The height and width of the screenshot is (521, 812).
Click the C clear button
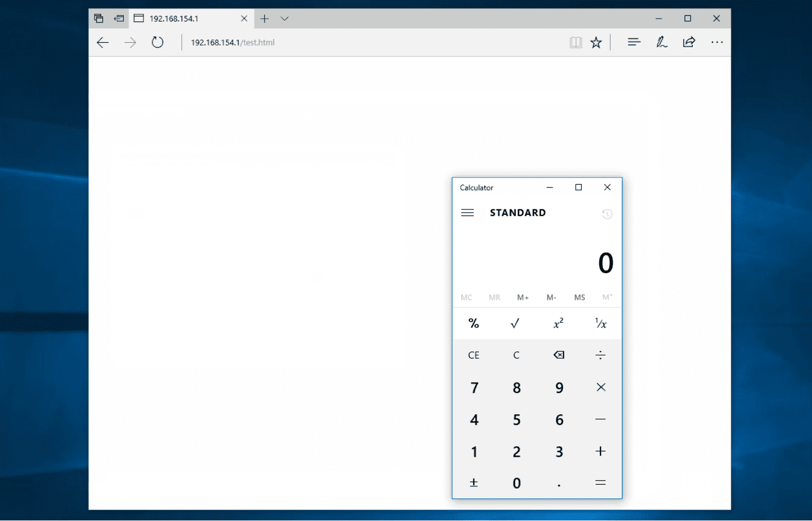pos(516,355)
